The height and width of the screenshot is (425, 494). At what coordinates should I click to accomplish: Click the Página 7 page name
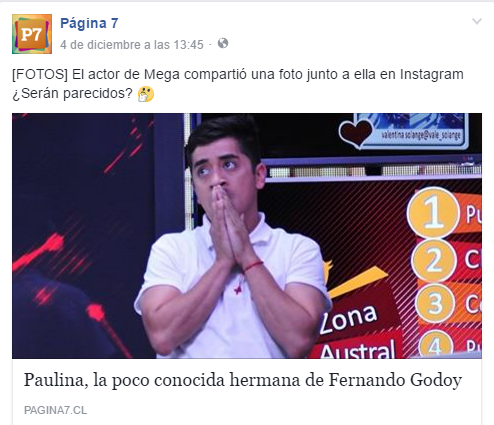[89, 23]
